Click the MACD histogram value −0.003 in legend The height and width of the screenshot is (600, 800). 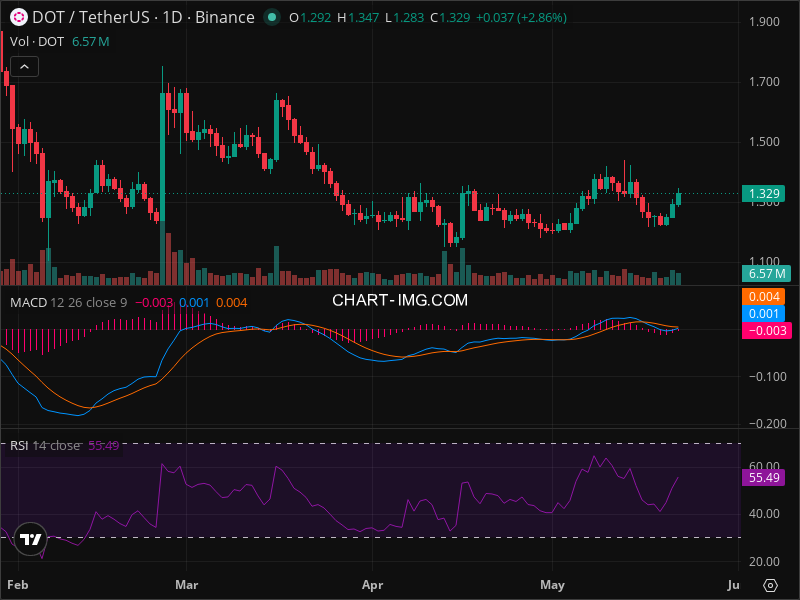pos(154,303)
